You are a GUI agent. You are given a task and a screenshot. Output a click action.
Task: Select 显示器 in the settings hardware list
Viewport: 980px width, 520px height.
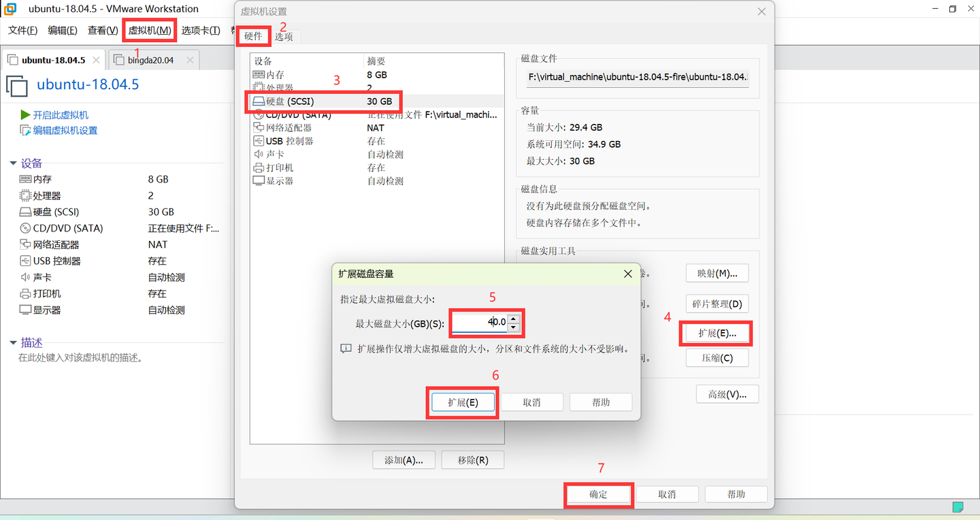376,181
